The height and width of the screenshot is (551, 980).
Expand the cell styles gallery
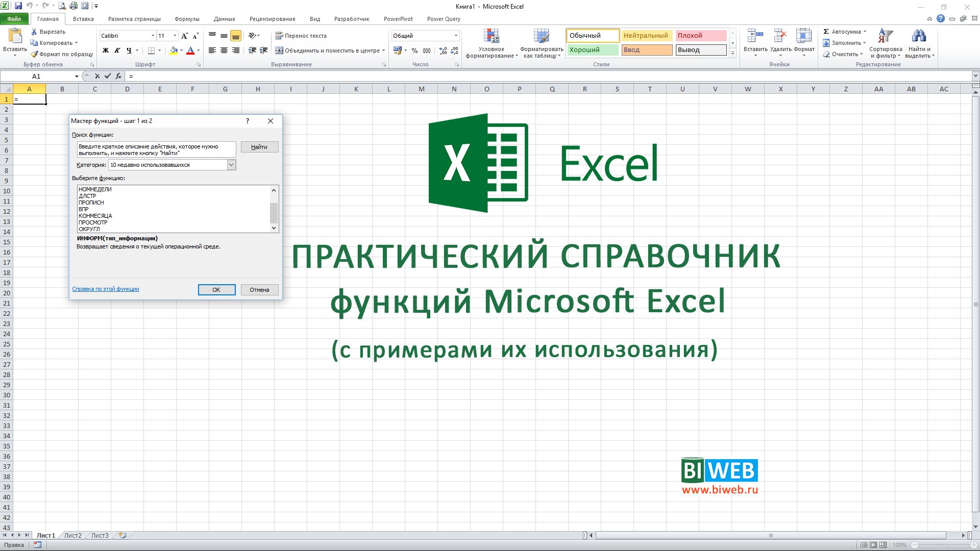[732, 54]
